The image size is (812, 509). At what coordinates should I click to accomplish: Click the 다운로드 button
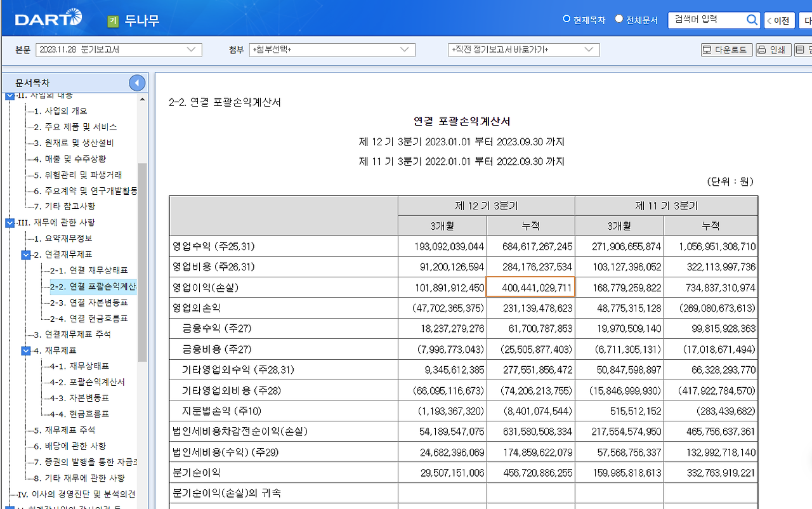(x=727, y=50)
